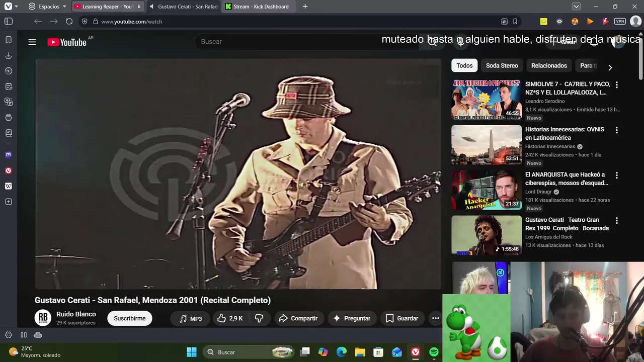Open the YouTube hamburger guide menu
Viewport: 644px width, 362px height.
pyautogui.click(x=32, y=42)
